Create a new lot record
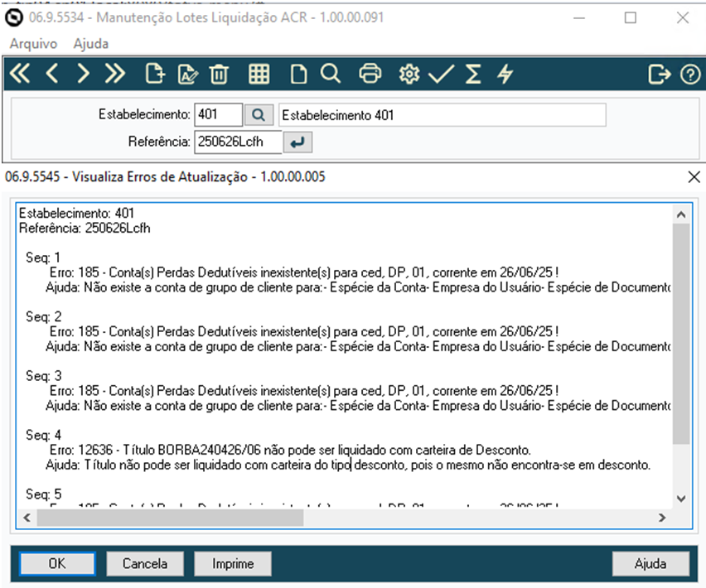The width and height of the screenshot is (706, 588). pyautogui.click(x=154, y=74)
